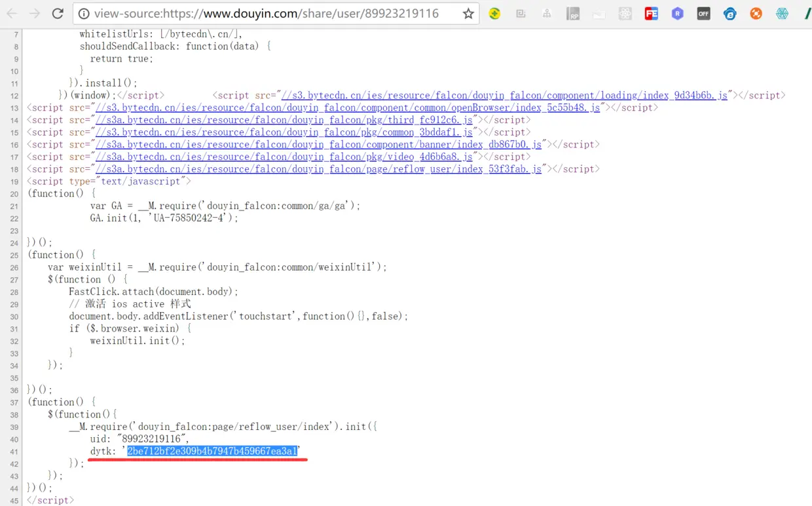Click the browser forward arrow
The height and width of the screenshot is (506, 812).
(x=34, y=14)
